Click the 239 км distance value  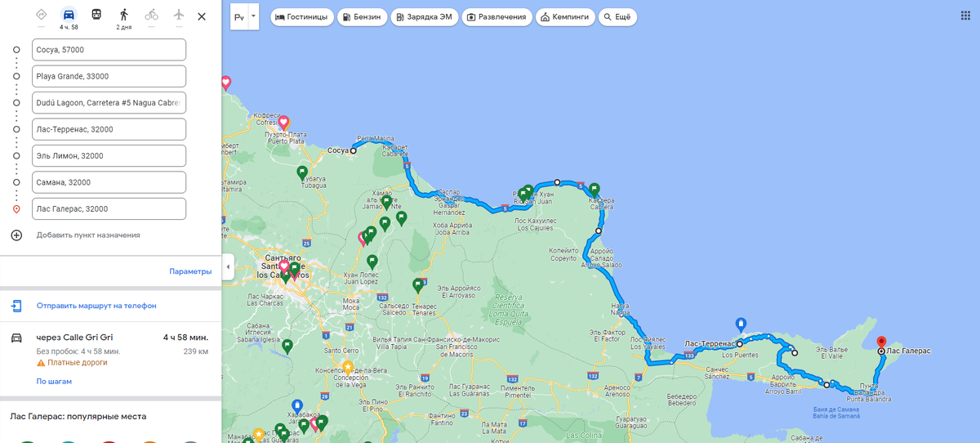(x=196, y=351)
